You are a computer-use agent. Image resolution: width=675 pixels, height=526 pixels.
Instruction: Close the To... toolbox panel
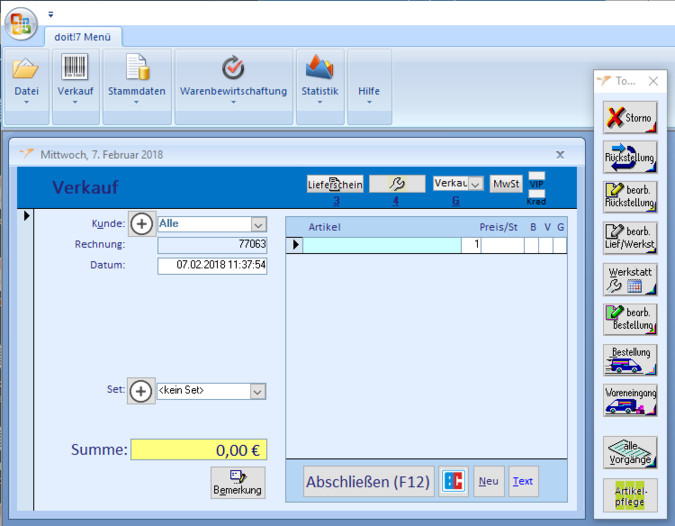click(653, 81)
